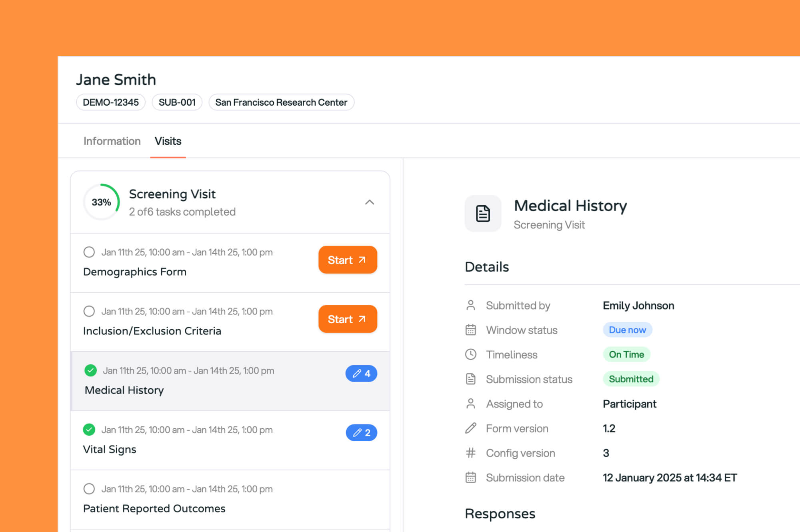Select the Visits tab
Viewport: 800px width, 532px height.
[x=168, y=141]
